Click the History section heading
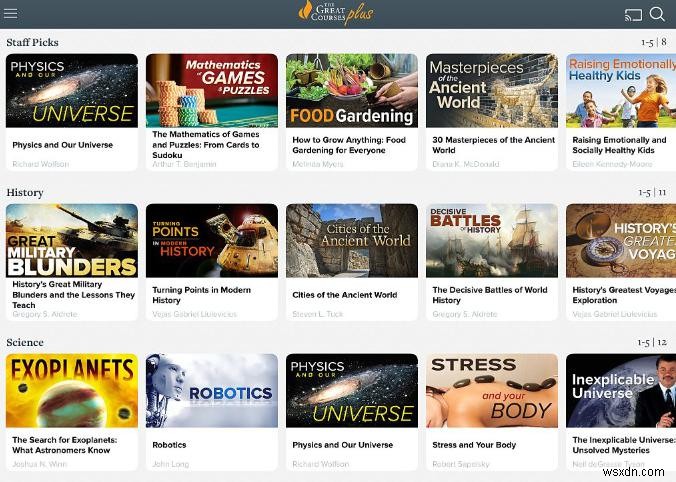The image size is (676, 482). tap(25, 192)
